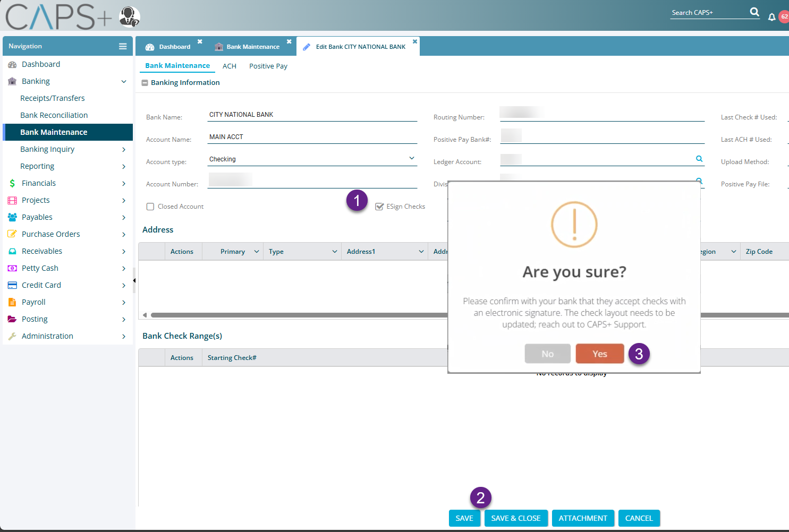Select the Bank Maintenance sub-tab
Viewport: 789px width, 532px height.
coord(177,65)
